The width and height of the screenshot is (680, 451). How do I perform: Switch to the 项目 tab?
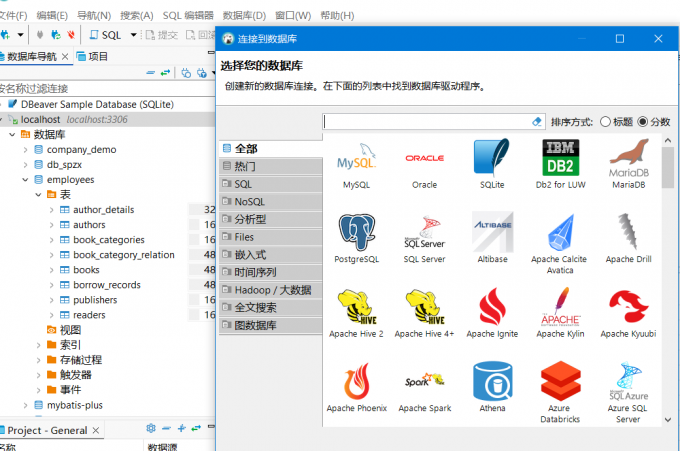(x=92, y=56)
